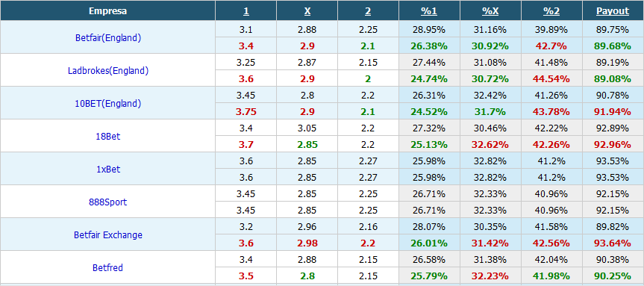Open the Betfred bookmaker link
644x286 pixels.
tap(108, 268)
